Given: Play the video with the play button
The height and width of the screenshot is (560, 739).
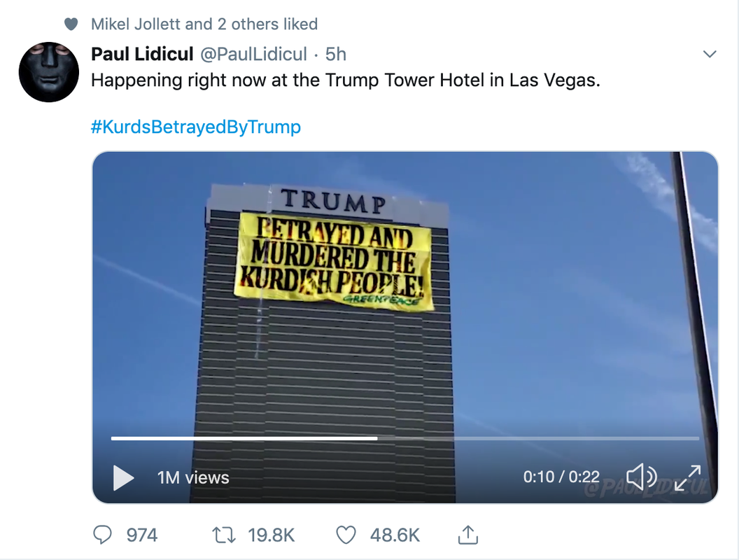Looking at the screenshot, I should [123, 477].
